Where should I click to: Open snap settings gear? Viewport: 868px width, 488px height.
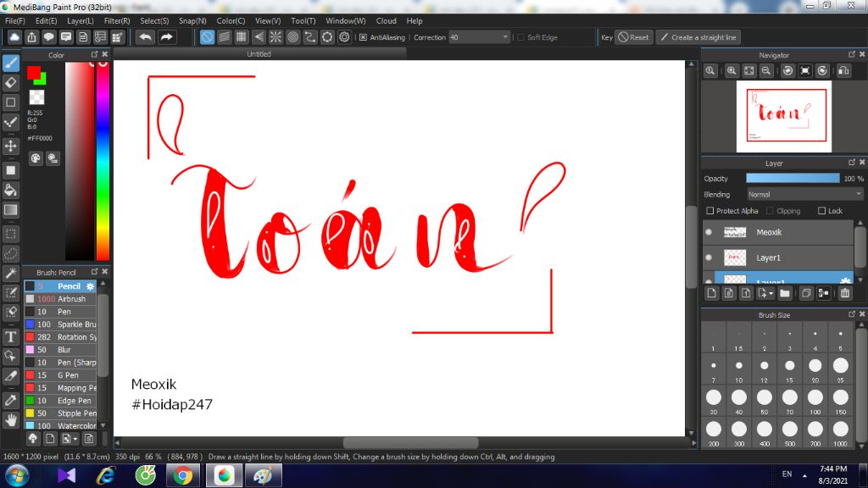pyautogui.click(x=344, y=37)
